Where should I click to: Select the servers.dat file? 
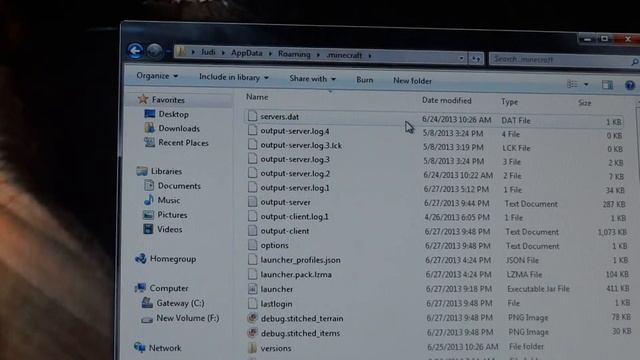click(279, 117)
